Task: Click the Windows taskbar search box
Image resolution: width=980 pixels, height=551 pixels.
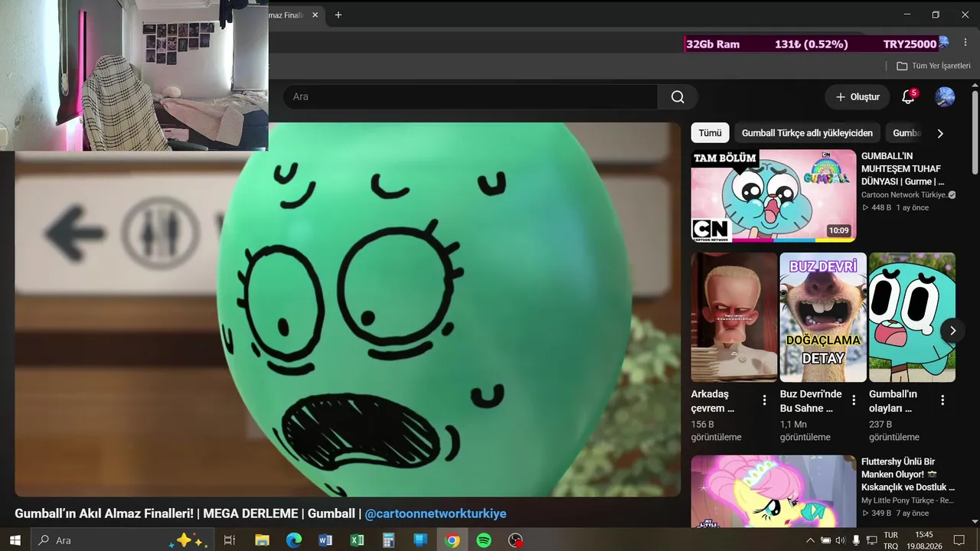Action: point(122,540)
